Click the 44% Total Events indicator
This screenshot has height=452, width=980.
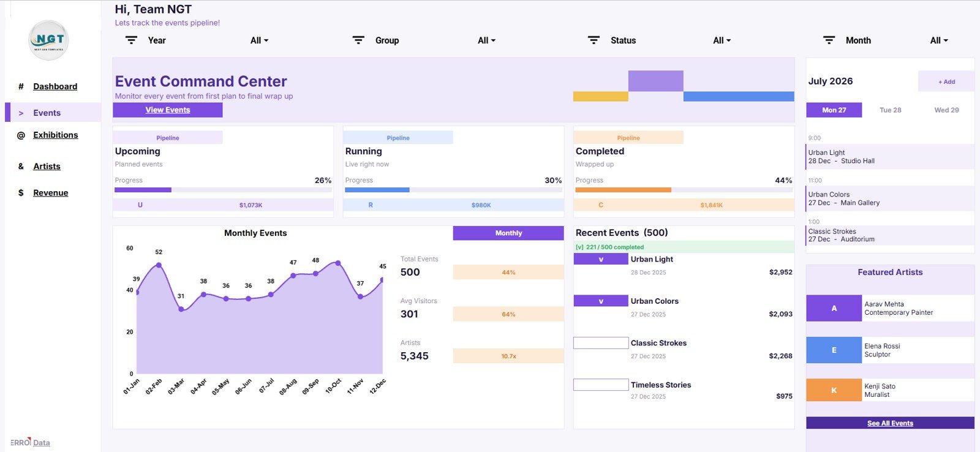click(x=508, y=273)
